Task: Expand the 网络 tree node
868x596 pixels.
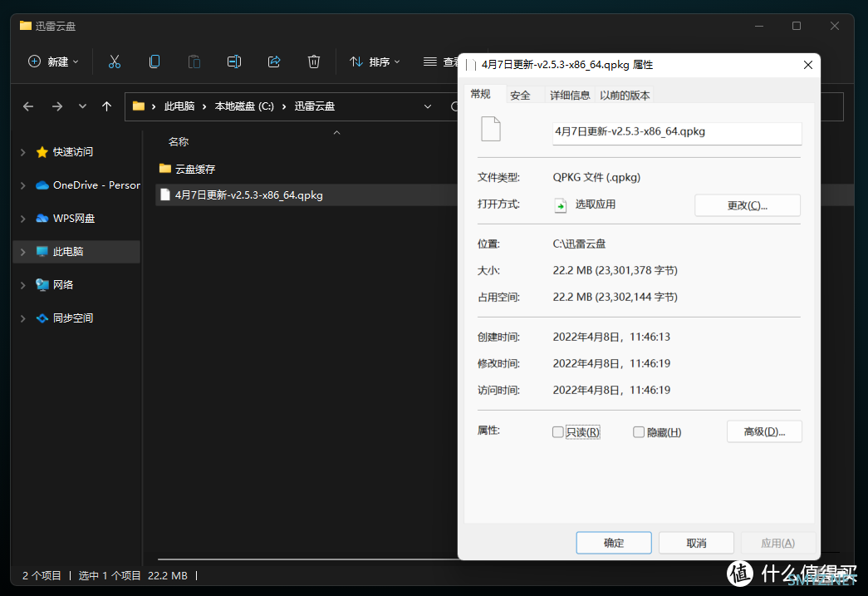Action: [23, 285]
